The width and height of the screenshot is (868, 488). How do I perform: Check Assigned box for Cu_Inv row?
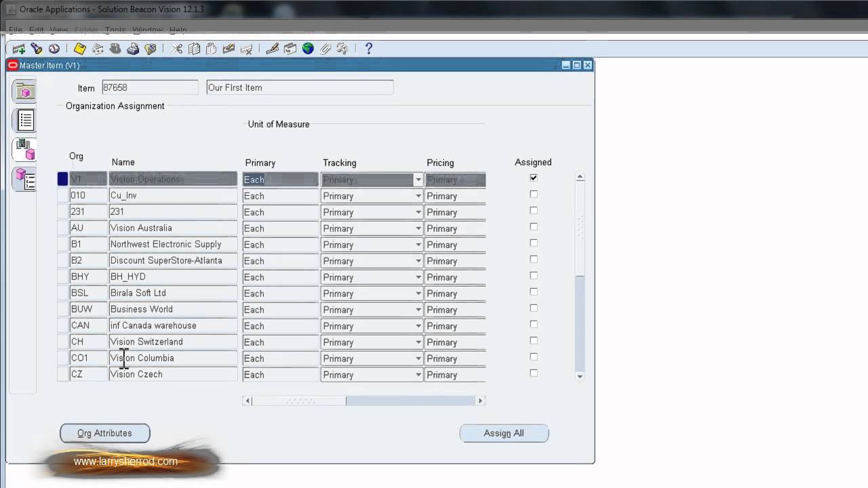pyautogui.click(x=534, y=194)
